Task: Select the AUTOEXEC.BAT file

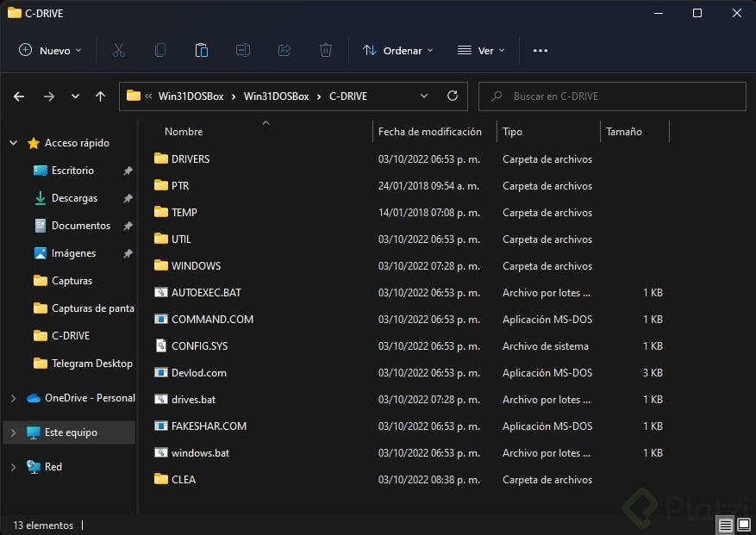Action: [206, 293]
